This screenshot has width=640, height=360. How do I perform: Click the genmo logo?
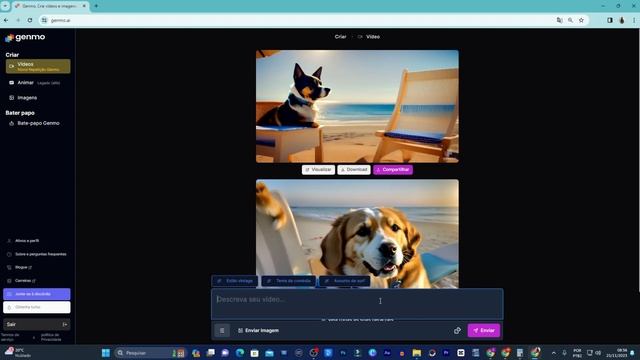coord(25,38)
